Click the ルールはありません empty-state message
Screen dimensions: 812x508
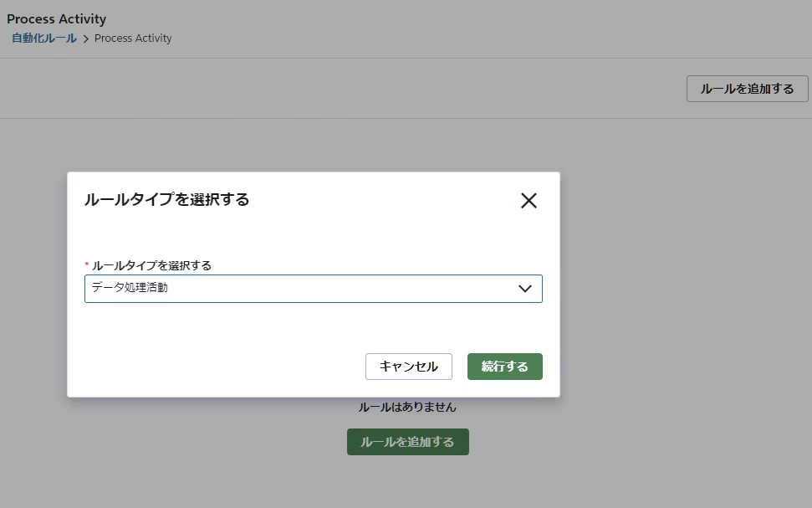407,408
